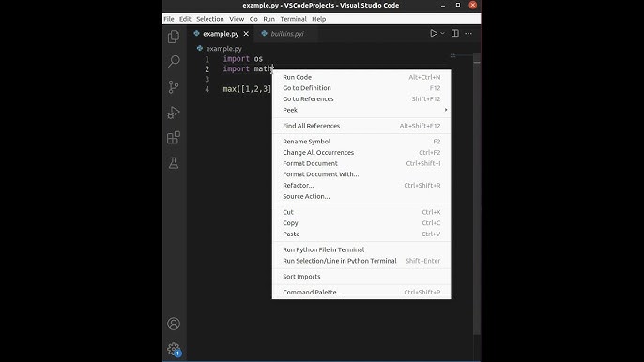This screenshot has height=362, width=644.
Task: Open the Search view icon
Action: pos(174,62)
